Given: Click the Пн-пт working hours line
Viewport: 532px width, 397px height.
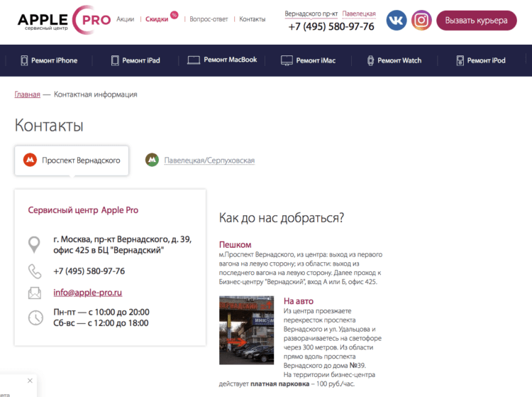Looking at the screenshot, I should 101,312.
